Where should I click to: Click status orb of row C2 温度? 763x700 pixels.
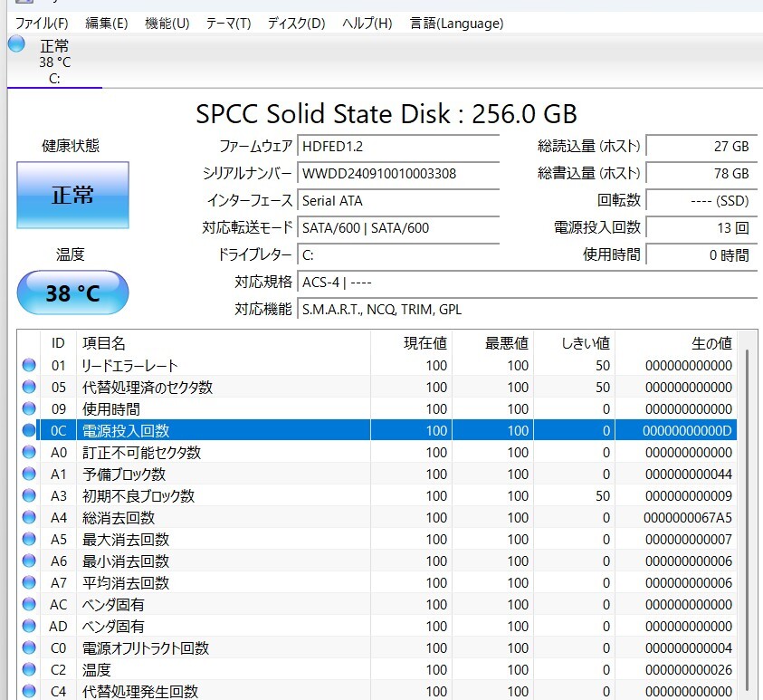[x=29, y=669]
